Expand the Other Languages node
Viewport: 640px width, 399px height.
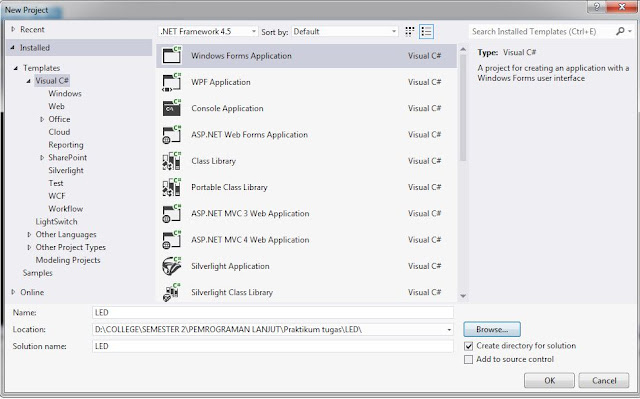(29, 235)
